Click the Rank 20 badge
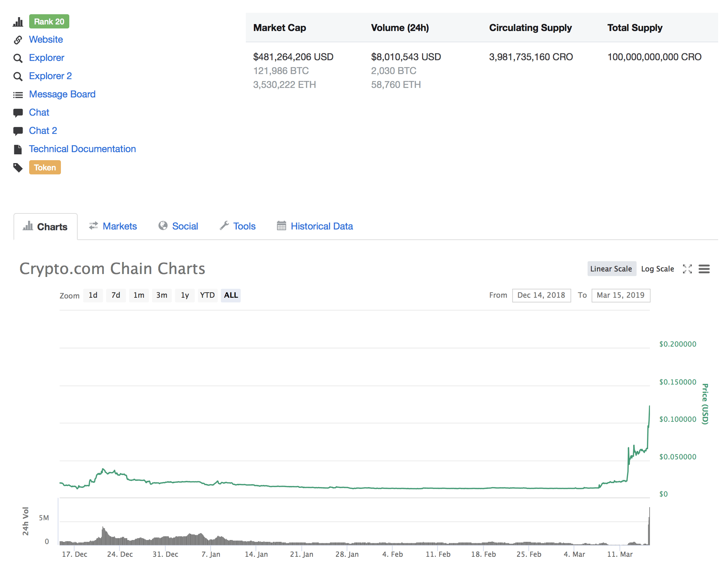Screen dimensions: 728x567 click(x=49, y=22)
